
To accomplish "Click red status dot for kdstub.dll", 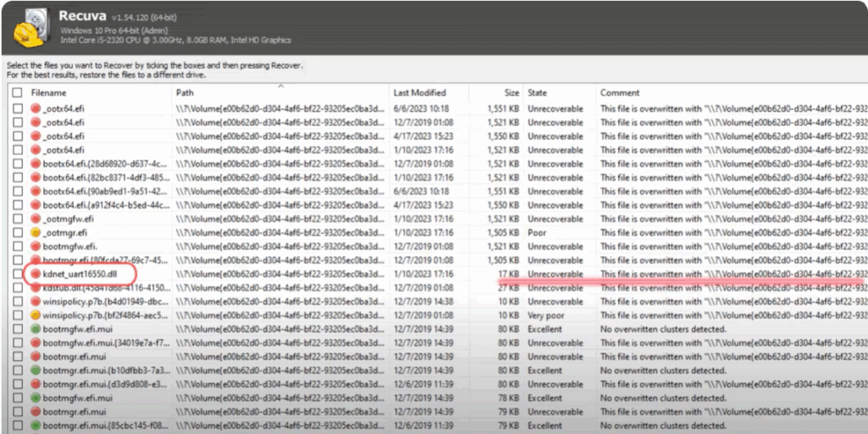I will point(36,288).
